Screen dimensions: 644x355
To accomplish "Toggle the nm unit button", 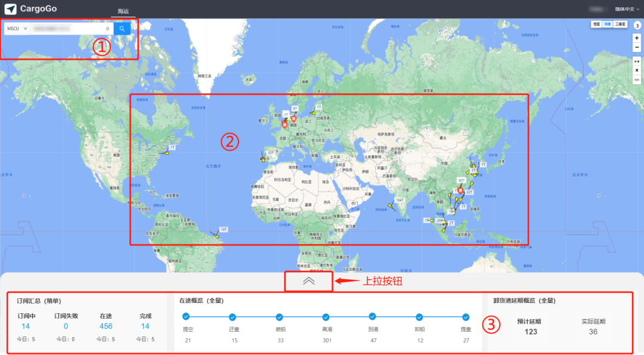I will tap(637, 80).
